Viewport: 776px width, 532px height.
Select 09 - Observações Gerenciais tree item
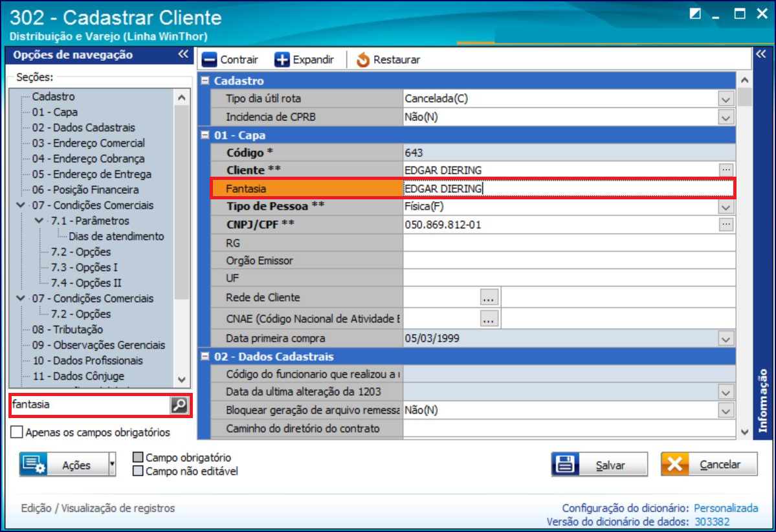coord(98,345)
